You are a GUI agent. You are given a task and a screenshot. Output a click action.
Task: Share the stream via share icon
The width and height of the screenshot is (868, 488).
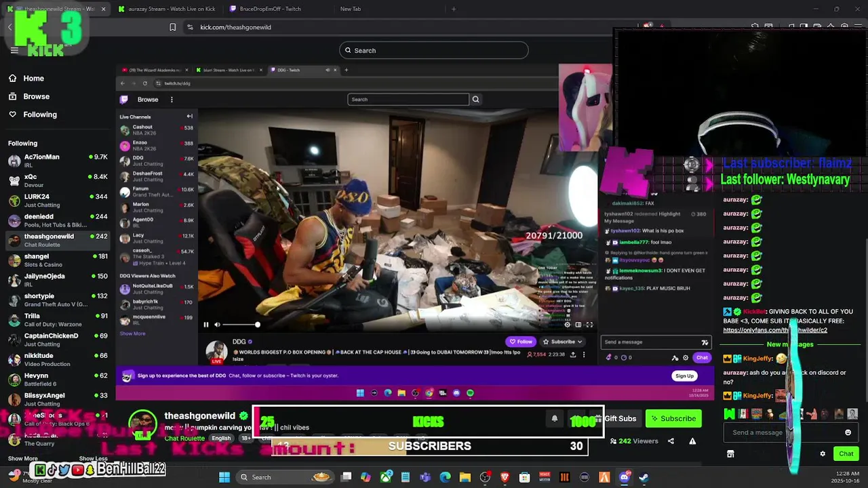671,441
